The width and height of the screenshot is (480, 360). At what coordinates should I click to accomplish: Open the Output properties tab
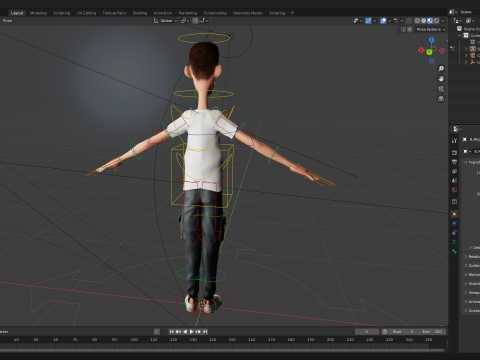[x=454, y=162]
